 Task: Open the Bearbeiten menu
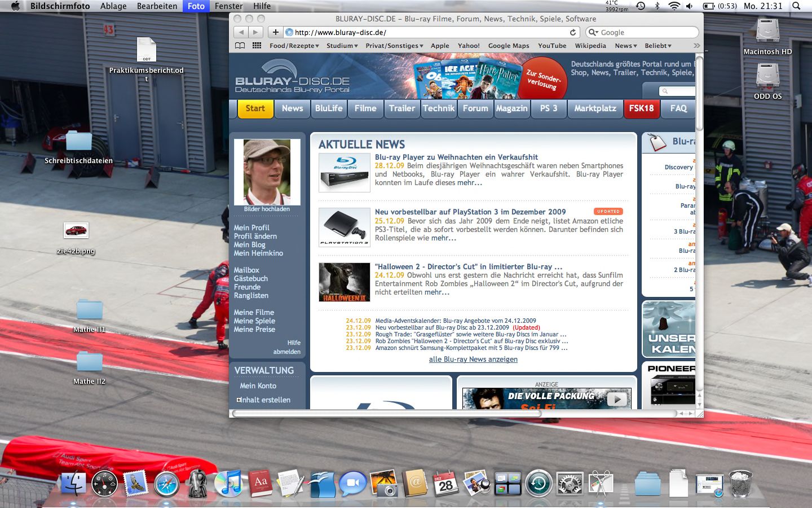(157, 6)
